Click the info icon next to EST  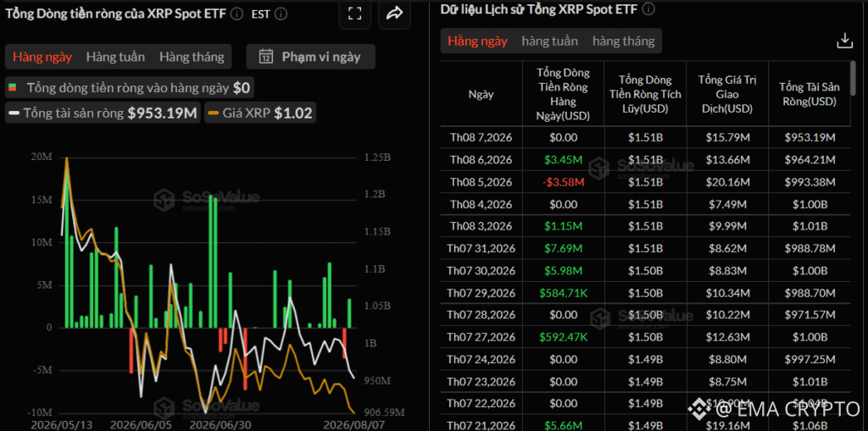(281, 14)
